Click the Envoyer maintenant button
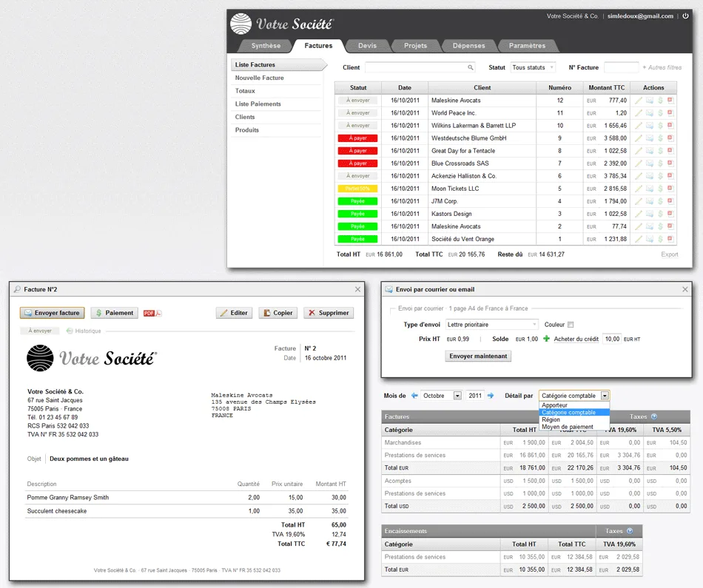This screenshot has height=588, width=703. point(478,356)
